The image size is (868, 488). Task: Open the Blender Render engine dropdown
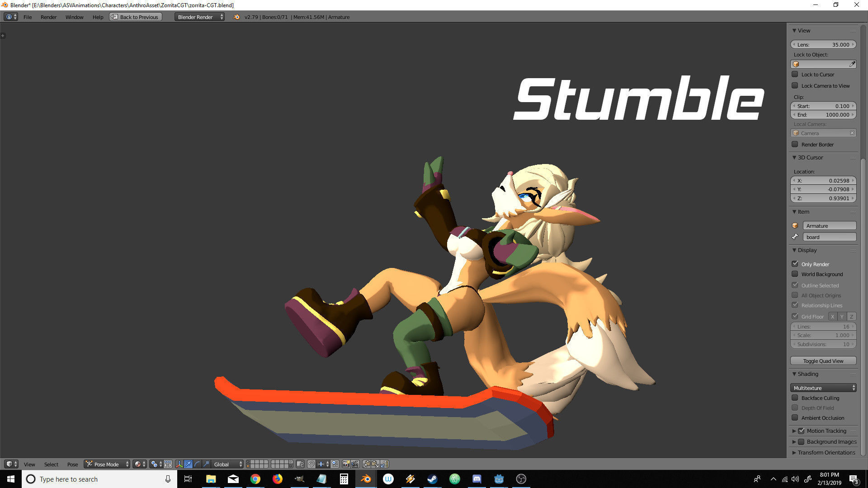point(199,17)
